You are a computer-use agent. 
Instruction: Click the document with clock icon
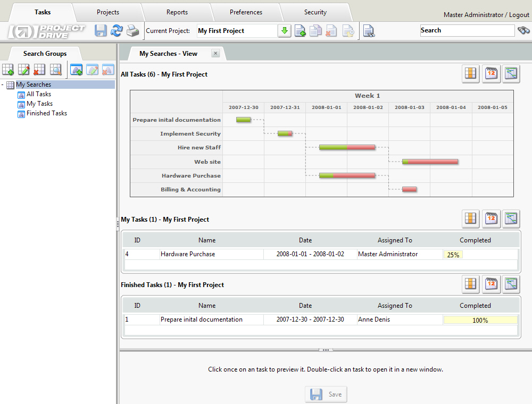point(348,31)
